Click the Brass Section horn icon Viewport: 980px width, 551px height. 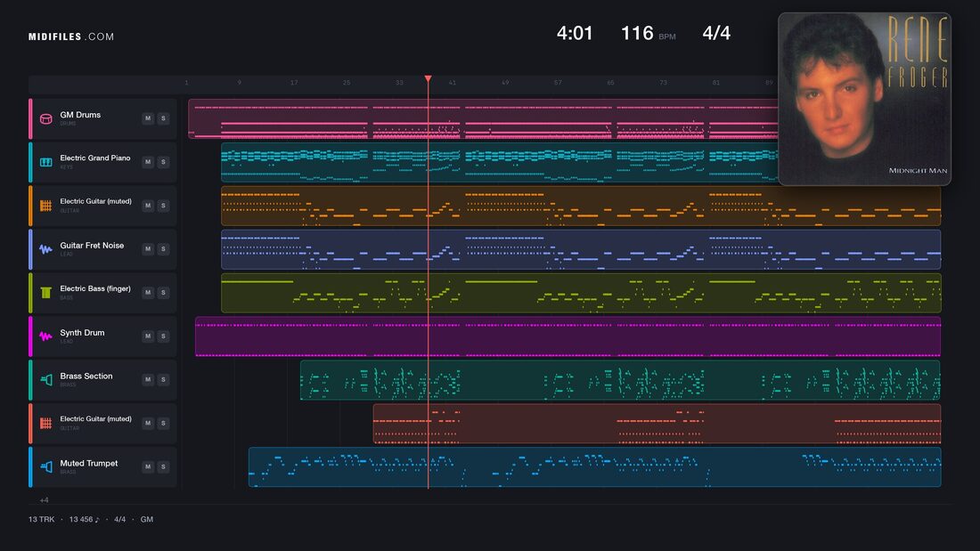coord(45,380)
